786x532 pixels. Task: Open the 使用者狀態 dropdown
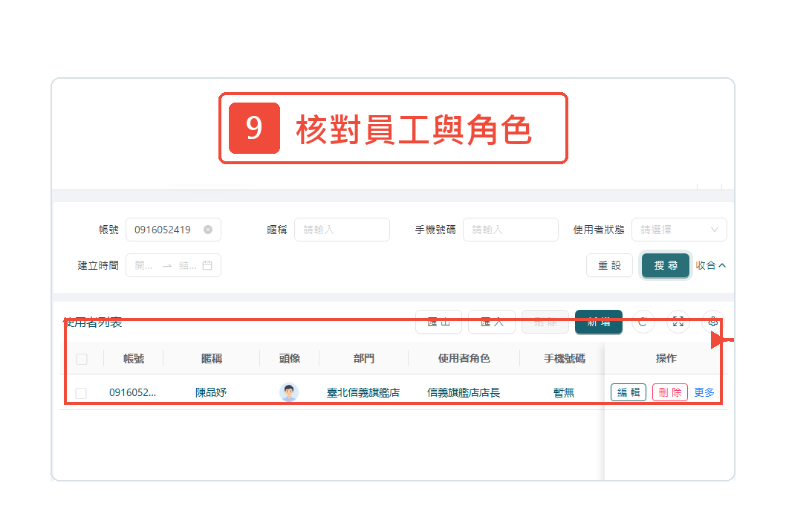click(x=679, y=230)
